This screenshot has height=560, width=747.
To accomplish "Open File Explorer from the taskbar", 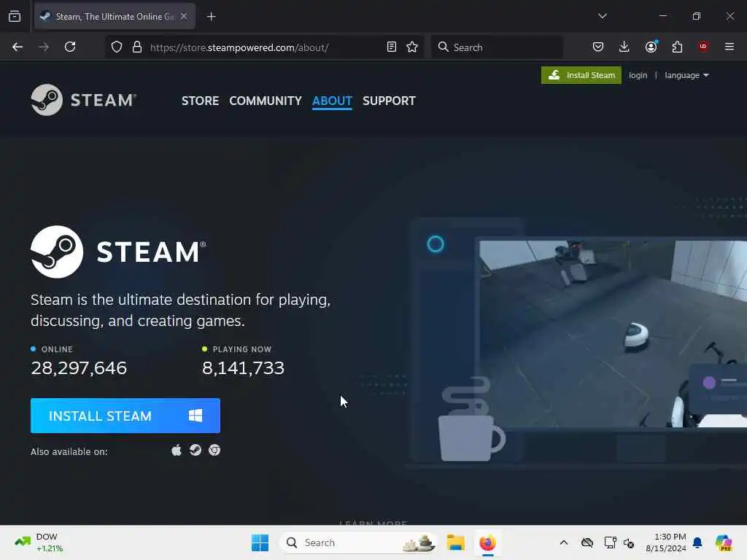I will point(455,542).
